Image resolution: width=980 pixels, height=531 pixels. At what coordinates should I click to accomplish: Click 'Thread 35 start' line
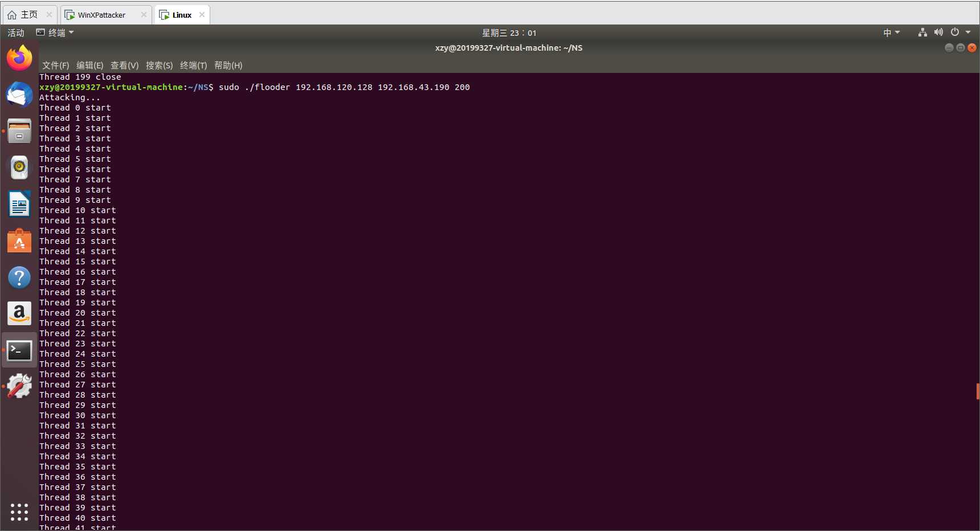[x=77, y=467]
